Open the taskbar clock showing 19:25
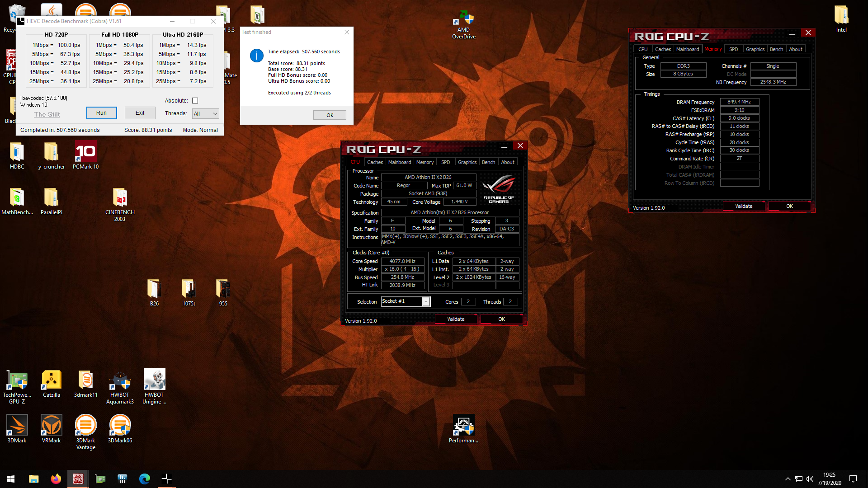 tap(829, 479)
